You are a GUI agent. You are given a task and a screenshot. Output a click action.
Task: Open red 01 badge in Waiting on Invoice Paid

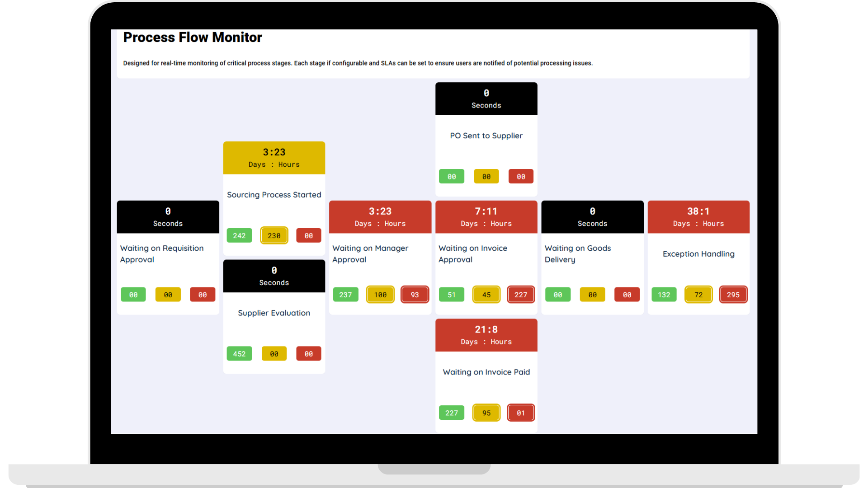pos(521,413)
